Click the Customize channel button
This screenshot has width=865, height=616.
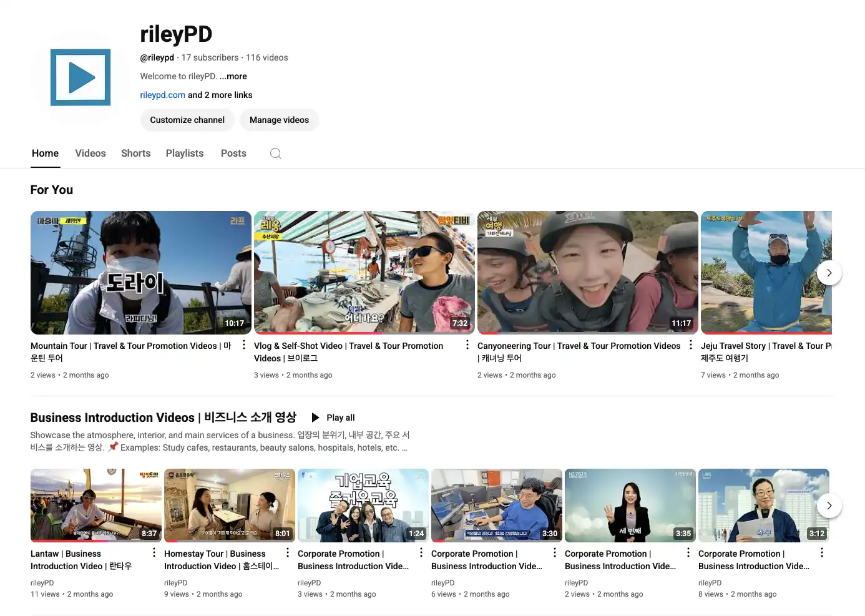pyautogui.click(x=187, y=120)
